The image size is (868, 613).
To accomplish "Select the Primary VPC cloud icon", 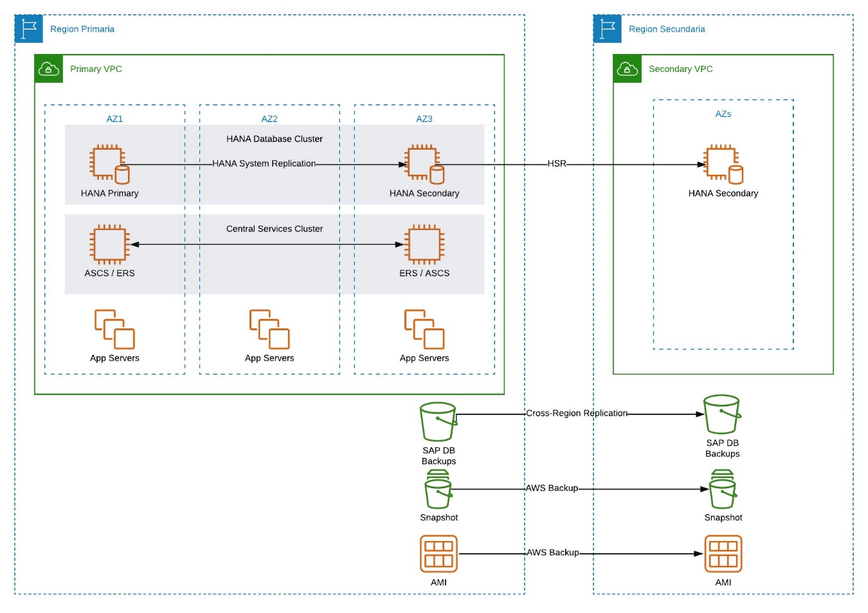I will (x=49, y=69).
